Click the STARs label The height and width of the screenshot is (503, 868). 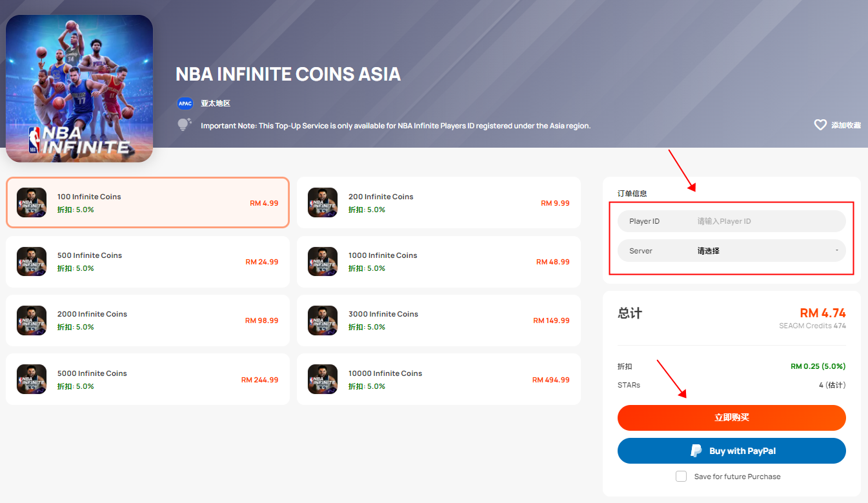click(x=629, y=385)
